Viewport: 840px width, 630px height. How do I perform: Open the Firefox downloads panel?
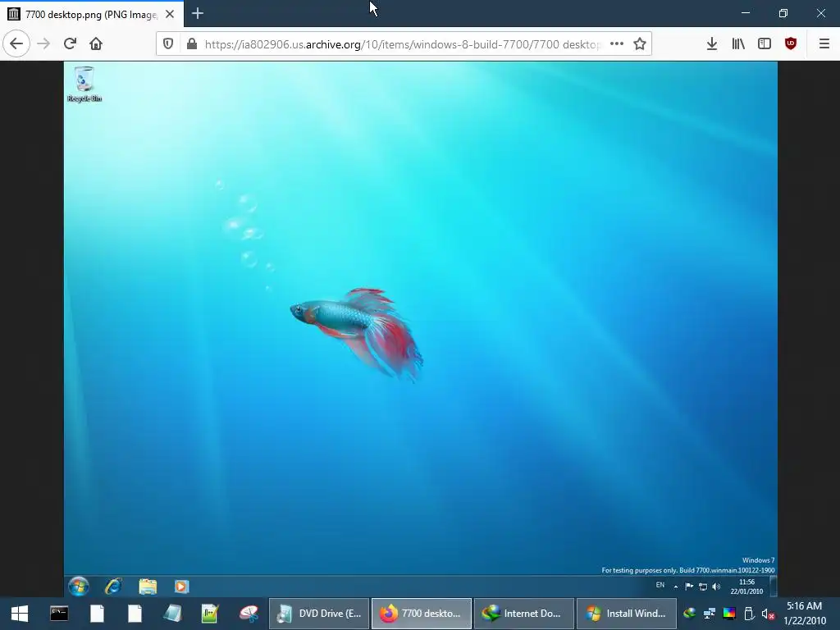click(711, 44)
